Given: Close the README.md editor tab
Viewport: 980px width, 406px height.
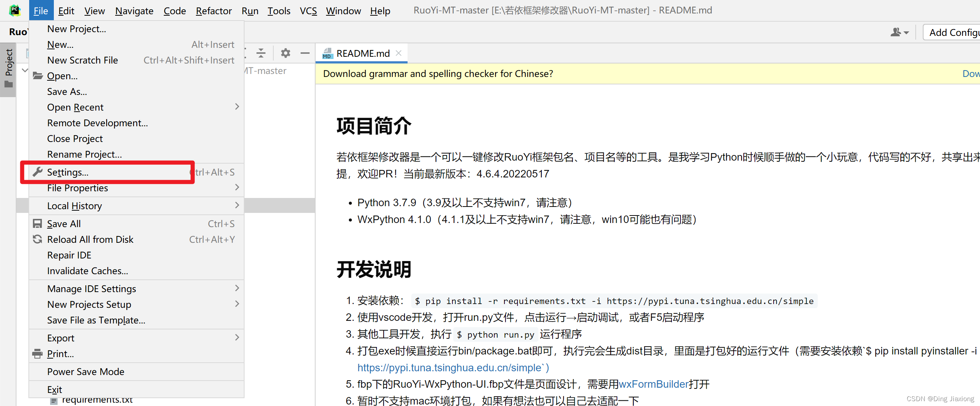Looking at the screenshot, I should [399, 53].
